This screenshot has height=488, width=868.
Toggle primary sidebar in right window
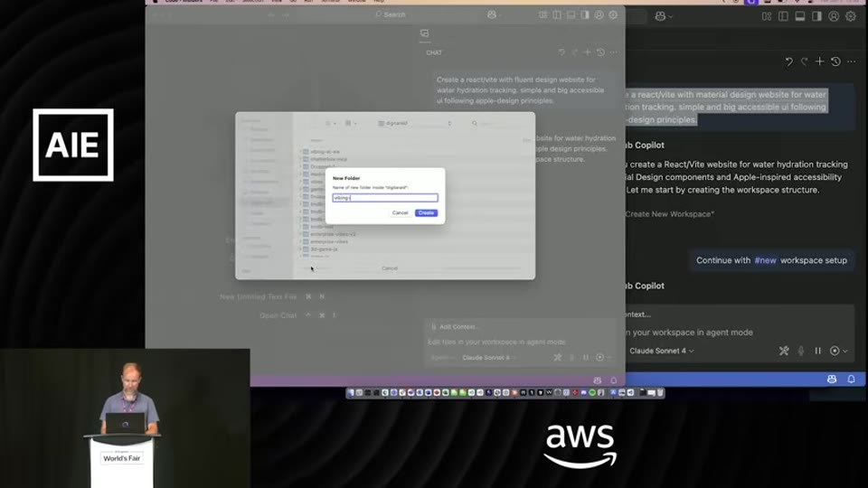[x=783, y=16]
